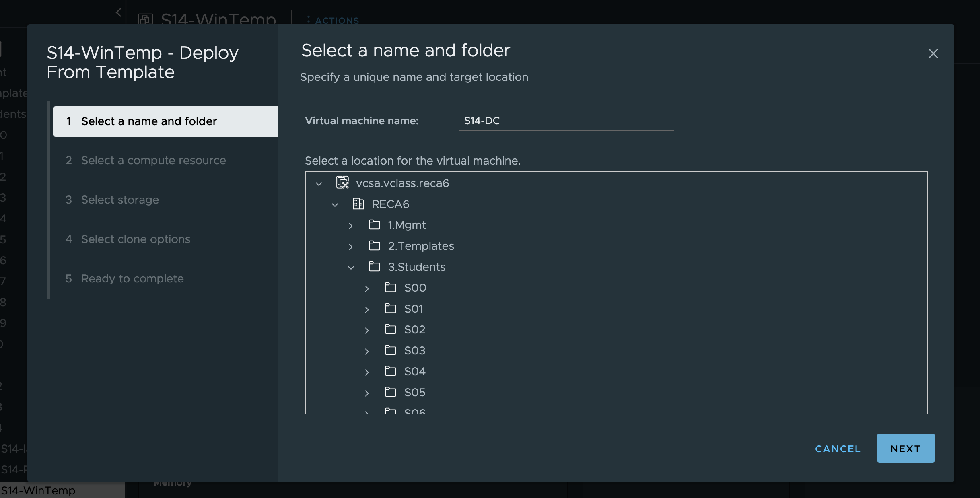Expand the S01 student folder
The image size is (980, 498).
point(367,309)
